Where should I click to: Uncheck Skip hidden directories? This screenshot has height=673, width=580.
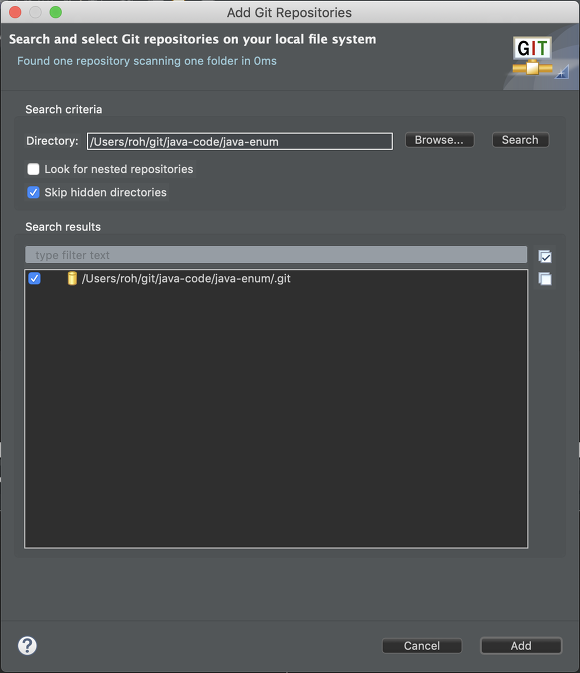coord(33,192)
